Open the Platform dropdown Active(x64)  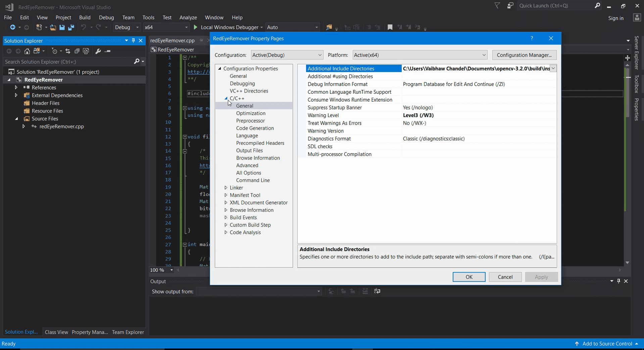(x=420, y=55)
